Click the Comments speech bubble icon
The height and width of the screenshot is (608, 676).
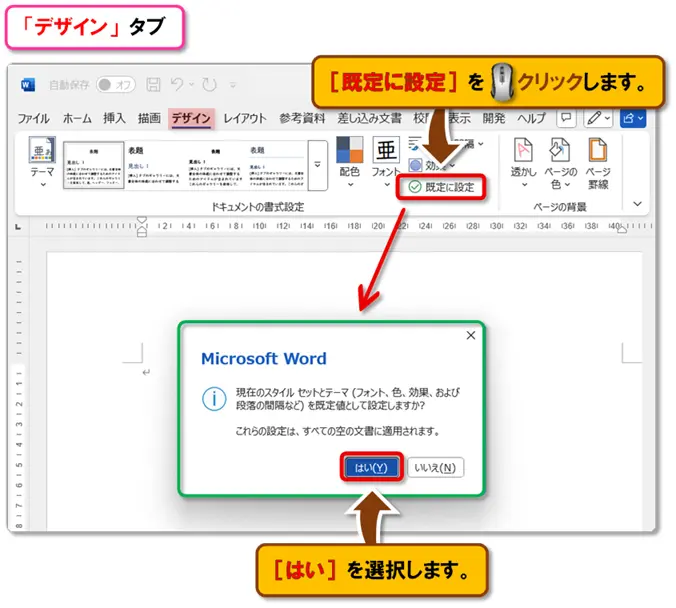point(566,118)
